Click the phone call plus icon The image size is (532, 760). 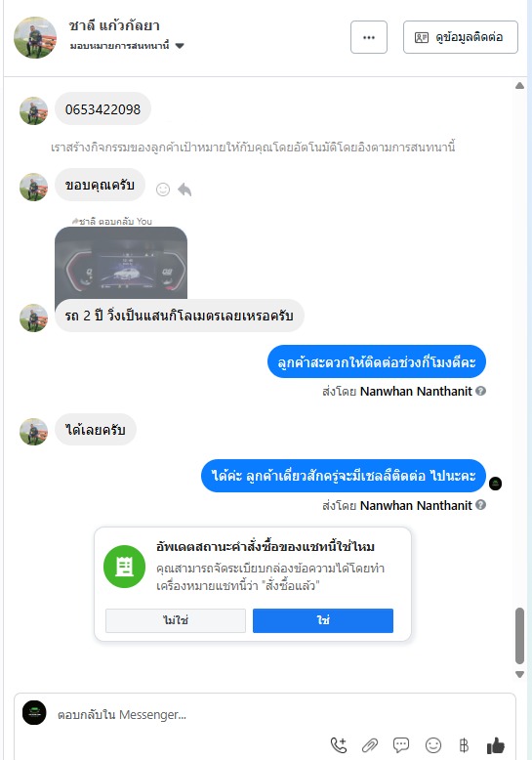point(338,745)
